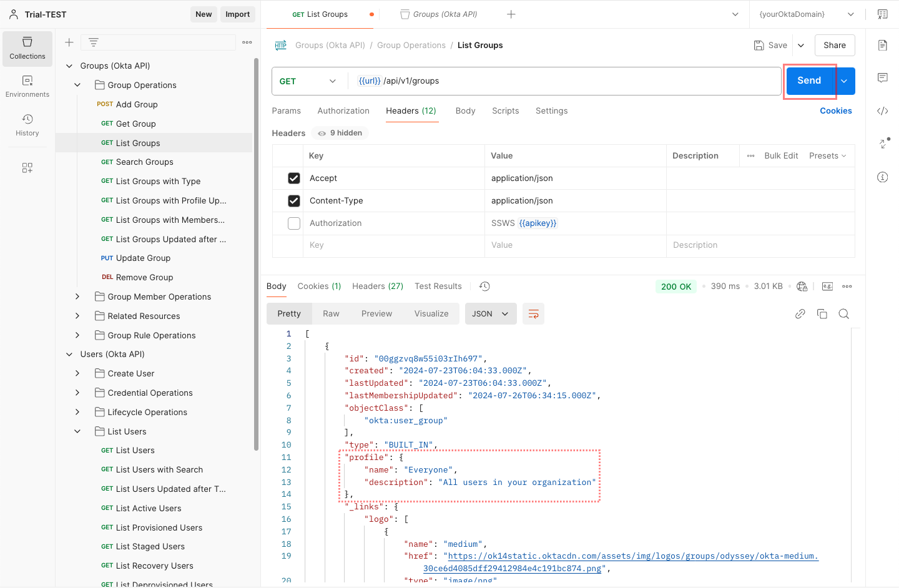Click the code snippet icon in right sidebar
The width and height of the screenshot is (899, 588).
(x=882, y=111)
